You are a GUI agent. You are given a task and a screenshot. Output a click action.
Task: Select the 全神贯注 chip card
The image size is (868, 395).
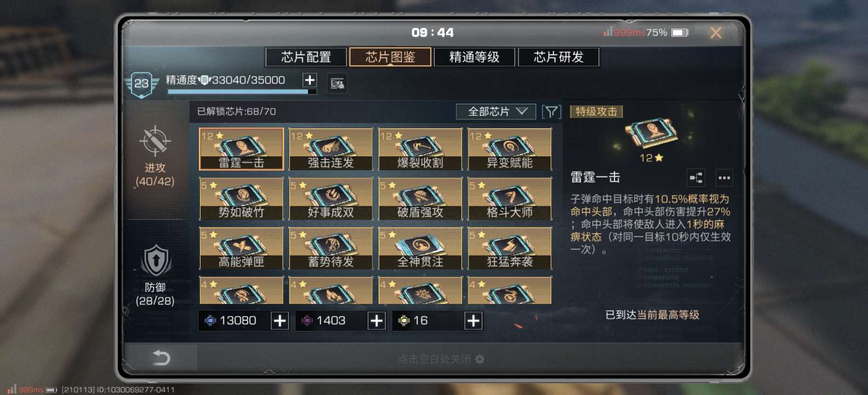420,249
